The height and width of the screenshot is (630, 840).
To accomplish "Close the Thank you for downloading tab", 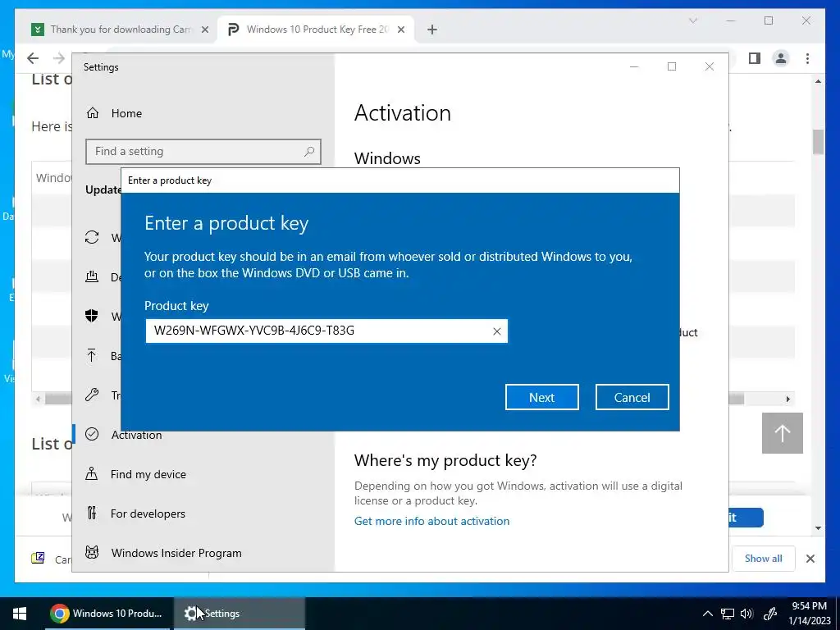I will coord(204,30).
